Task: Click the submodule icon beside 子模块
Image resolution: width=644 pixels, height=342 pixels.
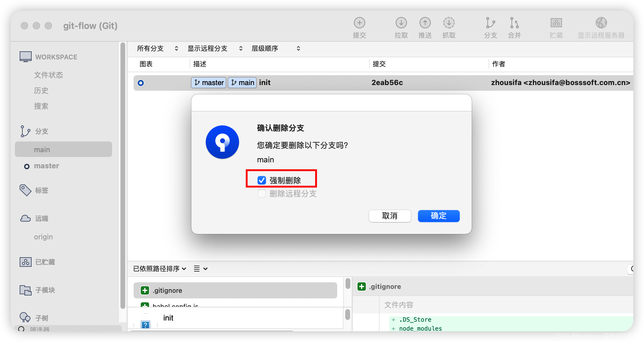Action: [x=26, y=290]
